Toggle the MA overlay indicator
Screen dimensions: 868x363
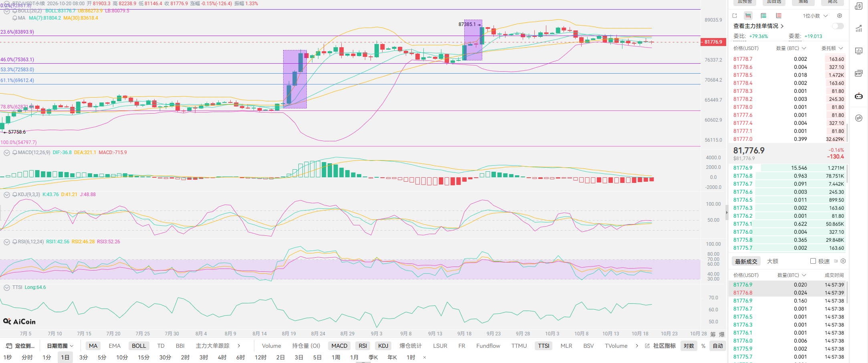93,346
